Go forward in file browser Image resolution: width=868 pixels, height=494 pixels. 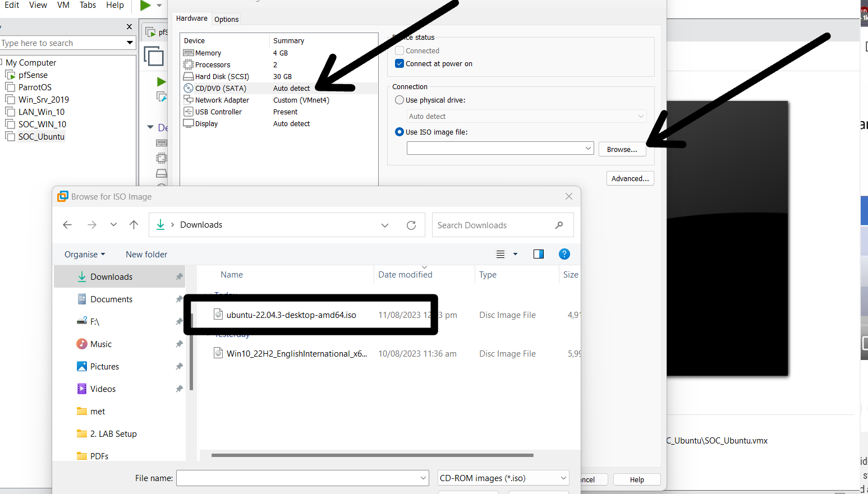(92, 225)
